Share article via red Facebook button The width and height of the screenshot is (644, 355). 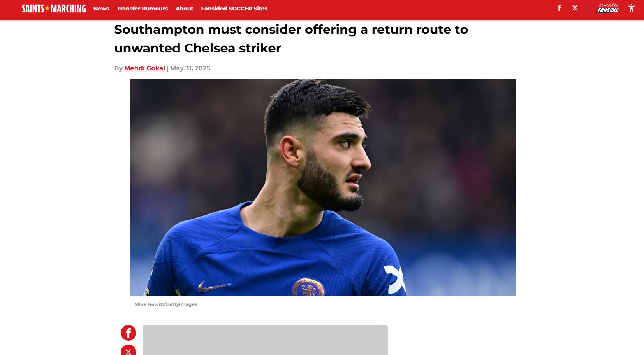pyautogui.click(x=128, y=333)
